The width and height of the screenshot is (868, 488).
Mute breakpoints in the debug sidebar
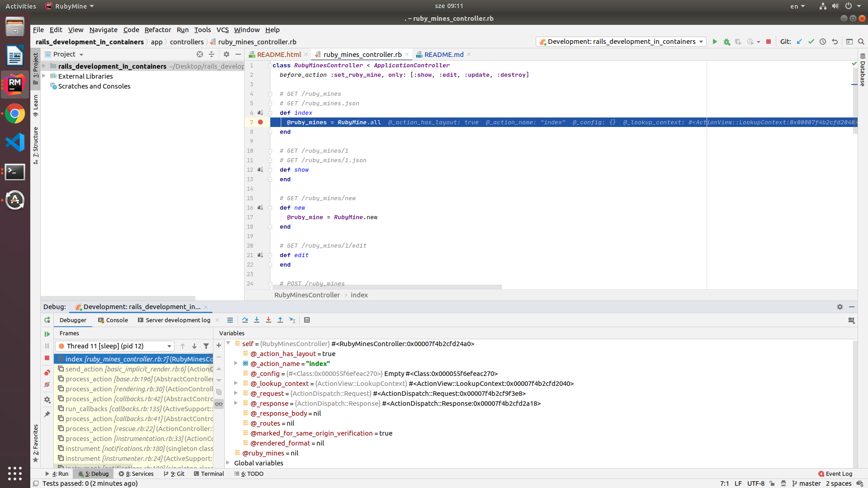coord(47,385)
